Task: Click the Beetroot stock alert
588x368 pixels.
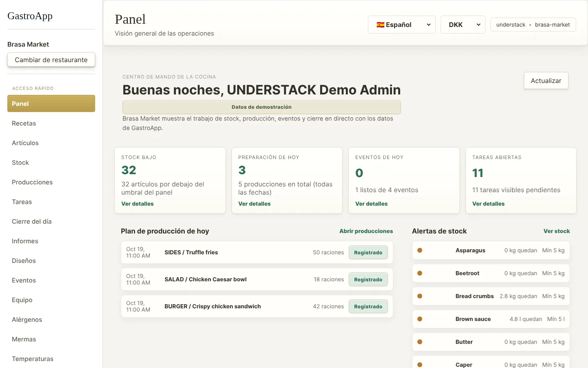Action: click(491, 273)
